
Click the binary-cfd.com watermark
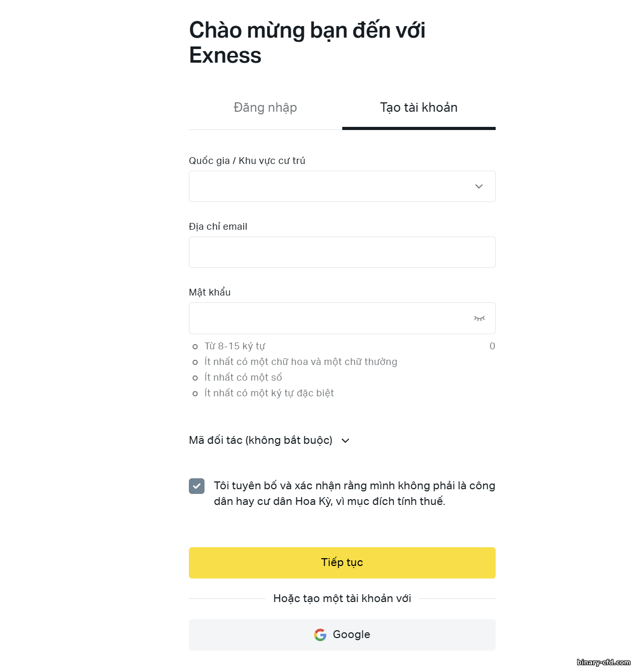click(604, 662)
